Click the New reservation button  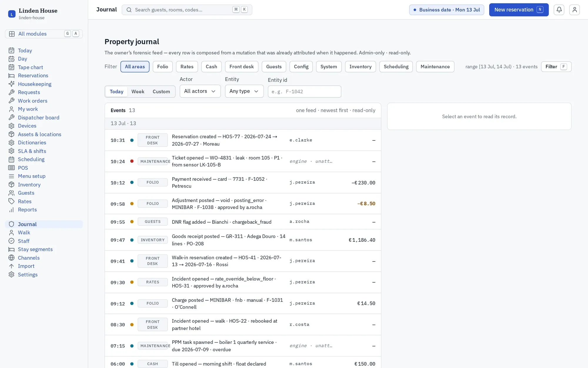tap(519, 10)
